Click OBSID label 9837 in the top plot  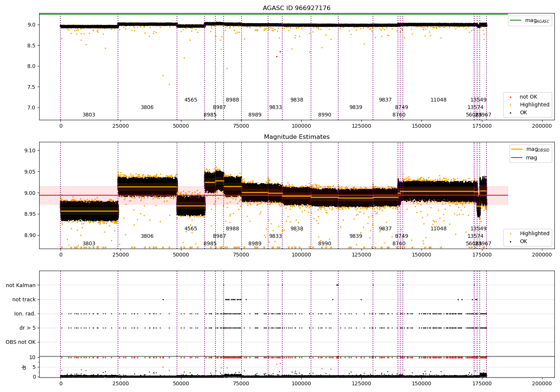(385, 100)
